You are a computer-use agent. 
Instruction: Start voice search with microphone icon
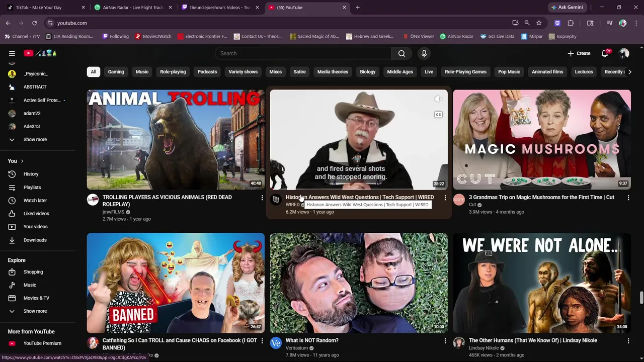pyautogui.click(x=424, y=53)
